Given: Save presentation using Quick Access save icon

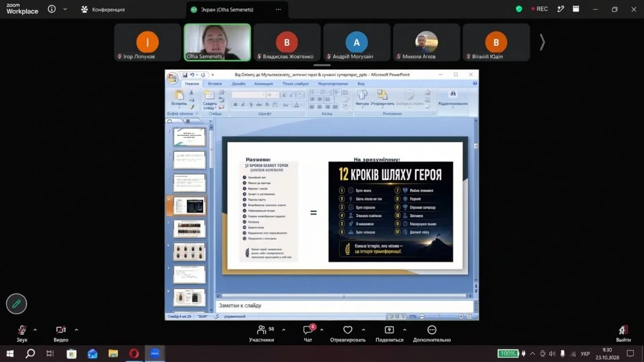Looking at the screenshot, I should (x=185, y=74).
